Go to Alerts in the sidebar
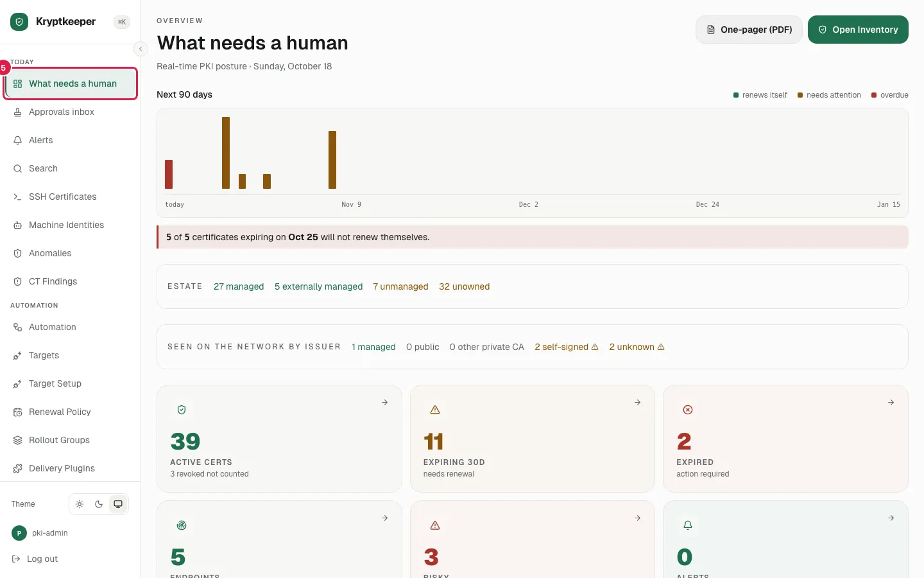924x578 pixels. click(x=71, y=140)
